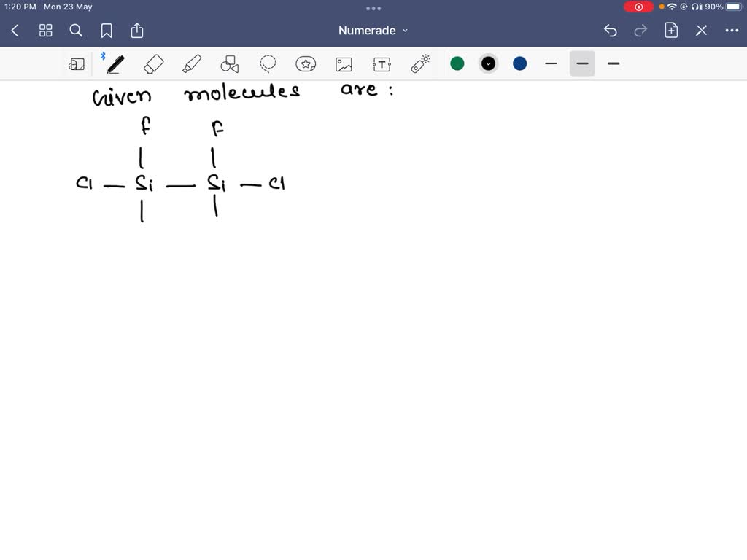
Task: Open the apps grid view
Action: pos(45,30)
